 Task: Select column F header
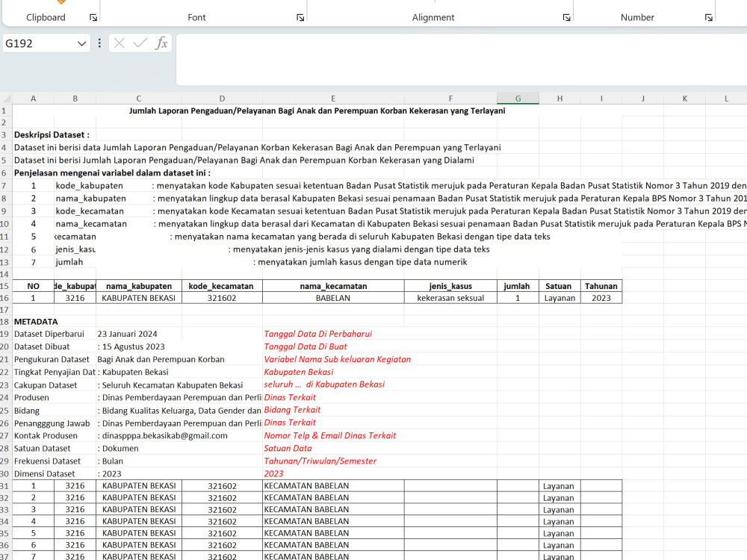pos(450,99)
